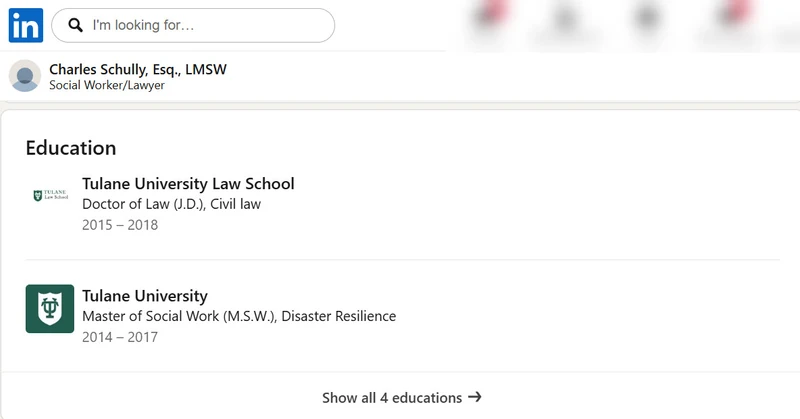Screen dimensions: 800x419
Task: Click Master of Social Work degree text
Action: point(239,316)
